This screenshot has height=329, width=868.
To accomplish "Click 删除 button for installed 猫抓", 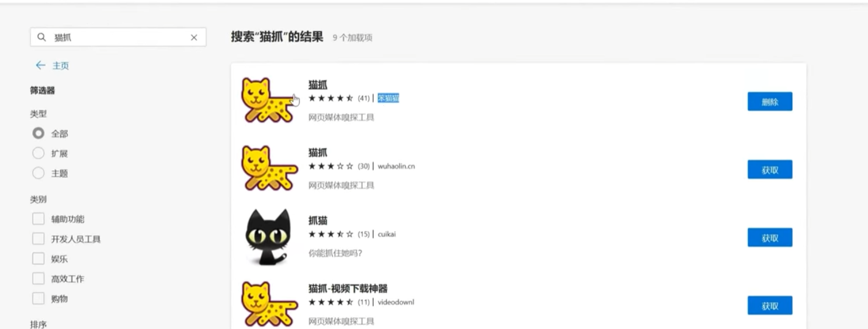I will (x=770, y=101).
